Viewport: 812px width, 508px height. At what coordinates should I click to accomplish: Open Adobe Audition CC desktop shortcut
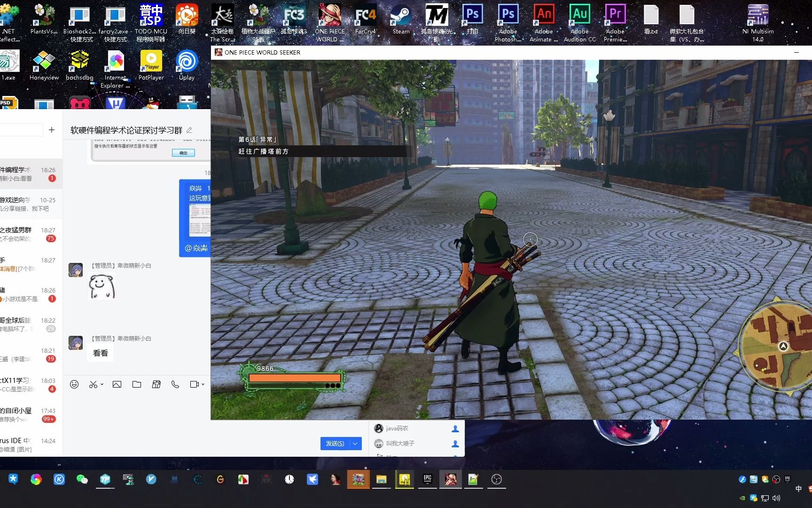579,23
